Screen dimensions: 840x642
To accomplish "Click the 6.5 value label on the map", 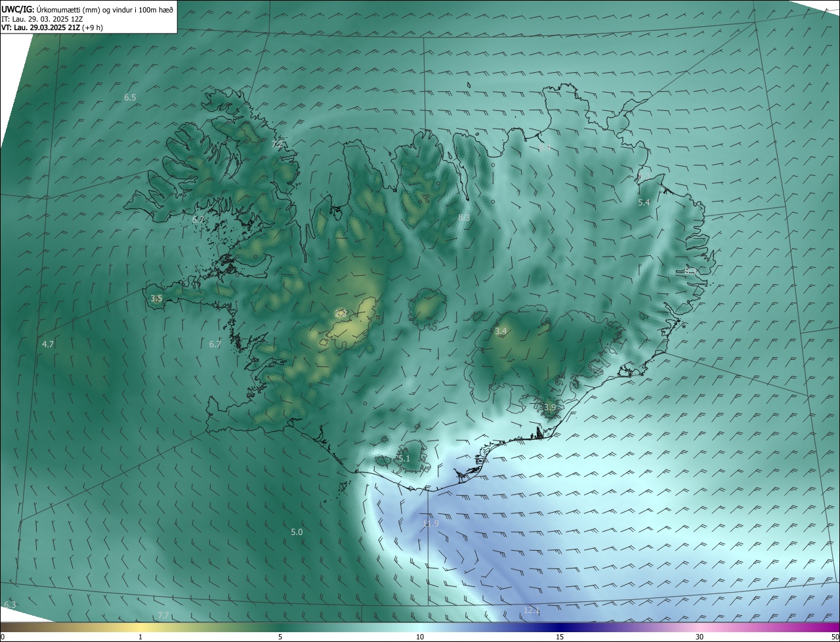I will pyautogui.click(x=130, y=97).
